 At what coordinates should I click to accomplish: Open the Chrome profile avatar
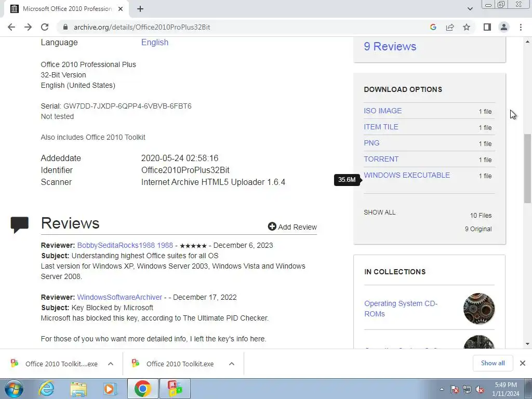coord(504,27)
